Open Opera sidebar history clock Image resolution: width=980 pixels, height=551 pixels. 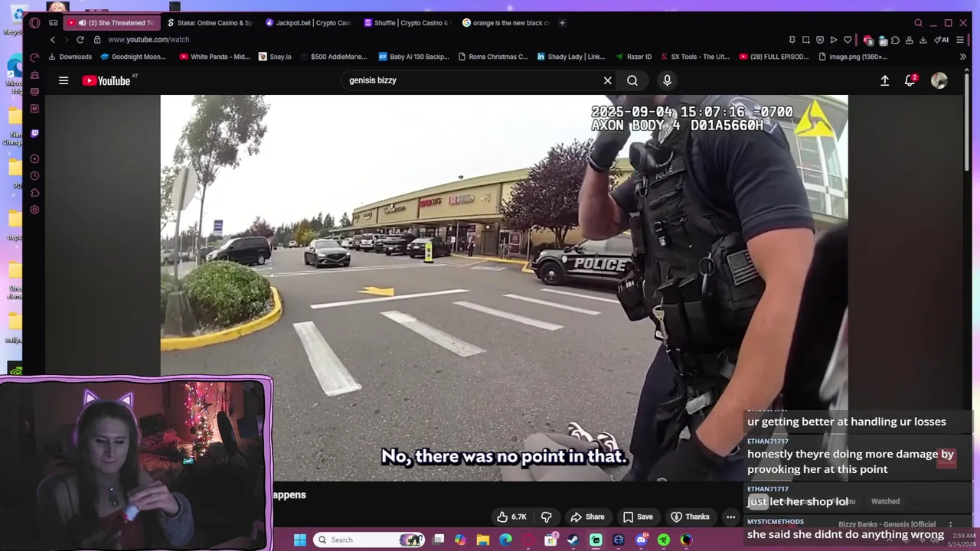click(x=34, y=176)
